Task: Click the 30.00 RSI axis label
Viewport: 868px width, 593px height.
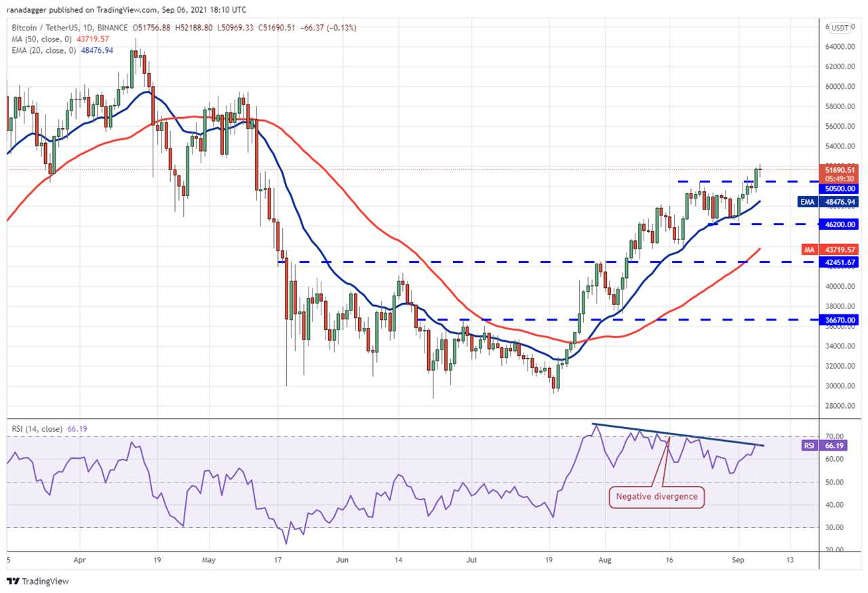Action: (x=833, y=528)
